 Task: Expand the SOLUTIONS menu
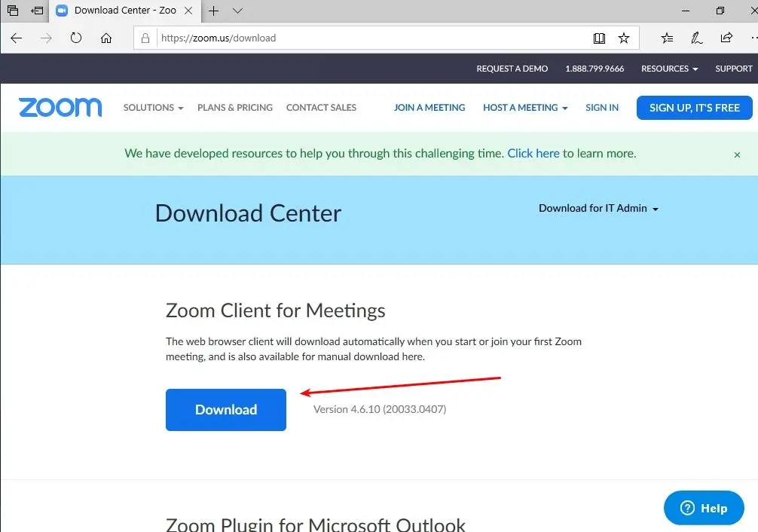pos(153,107)
